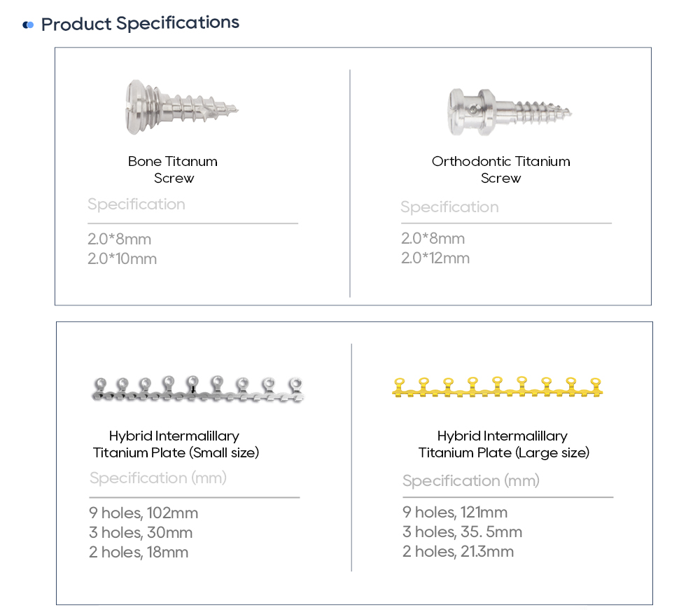Select the silver small-size titanium plate image
The width and height of the screenshot is (700, 610).
coord(198,389)
